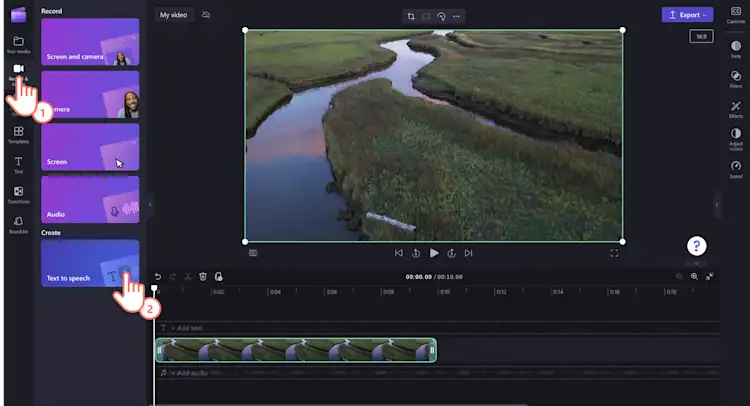The image size is (750, 406).
Task: Open the Effects panel
Action: 735,109
